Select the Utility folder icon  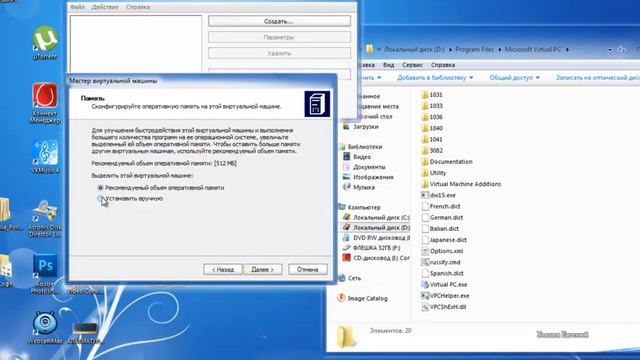[x=425, y=173]
